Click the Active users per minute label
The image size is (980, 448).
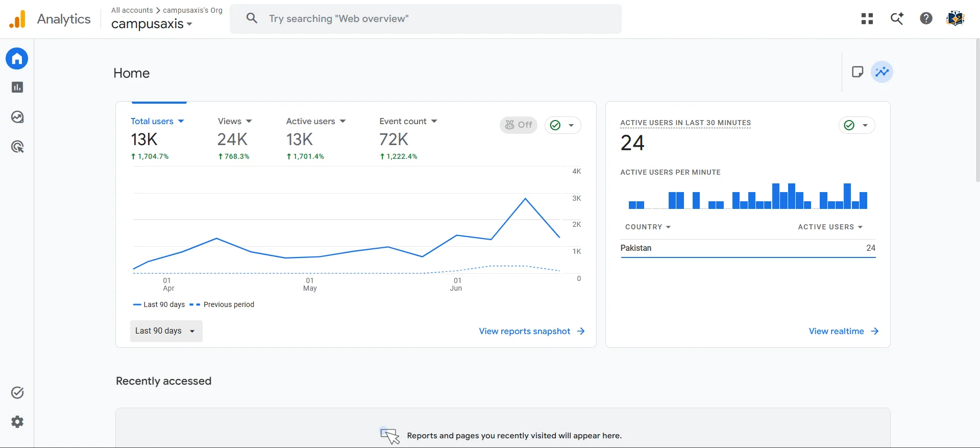coord(670,172)
